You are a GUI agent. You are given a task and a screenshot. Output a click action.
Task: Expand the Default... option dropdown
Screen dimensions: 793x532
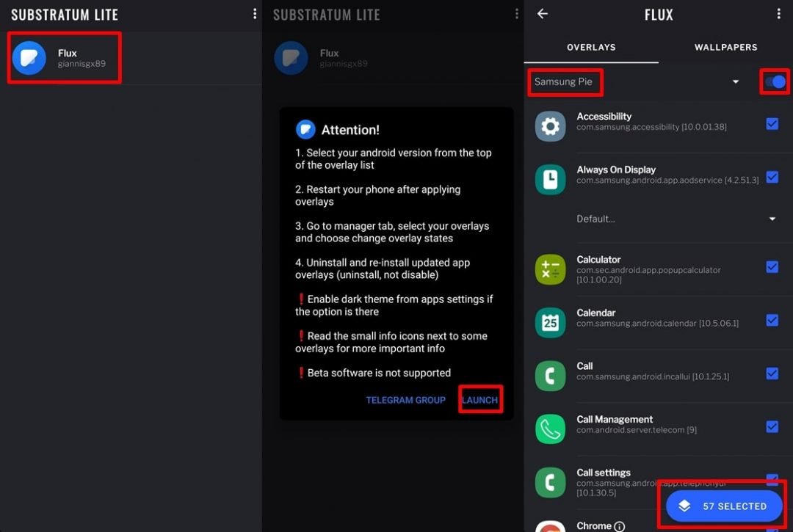[676, 219]
